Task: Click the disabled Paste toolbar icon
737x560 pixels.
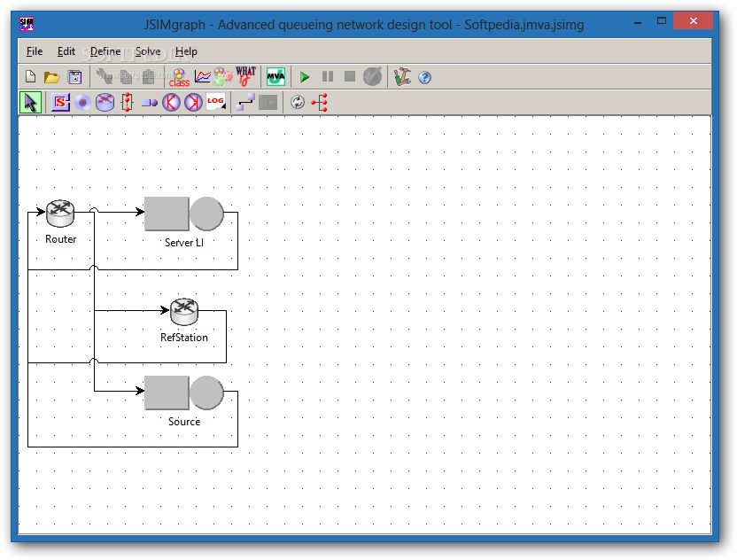Action: (x=148, y=76)
